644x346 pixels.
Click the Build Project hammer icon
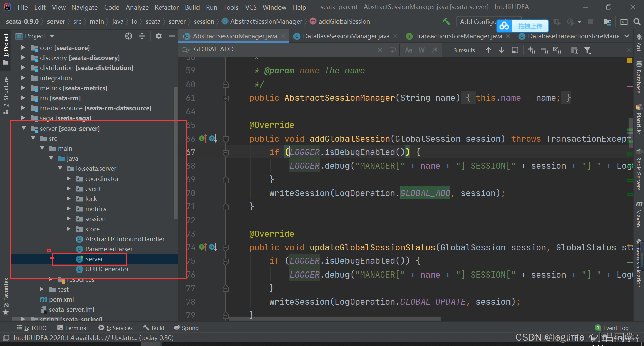pos(446,22)
